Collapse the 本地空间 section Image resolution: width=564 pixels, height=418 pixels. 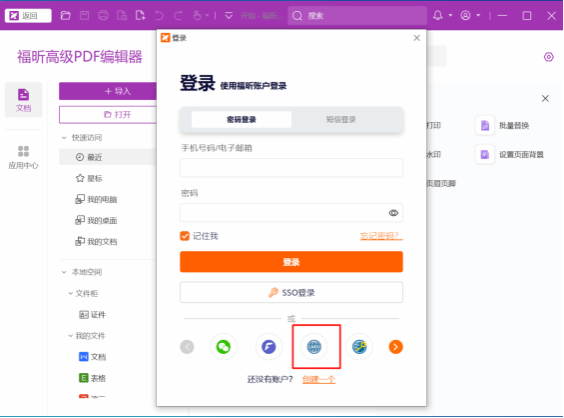(64, 272)
